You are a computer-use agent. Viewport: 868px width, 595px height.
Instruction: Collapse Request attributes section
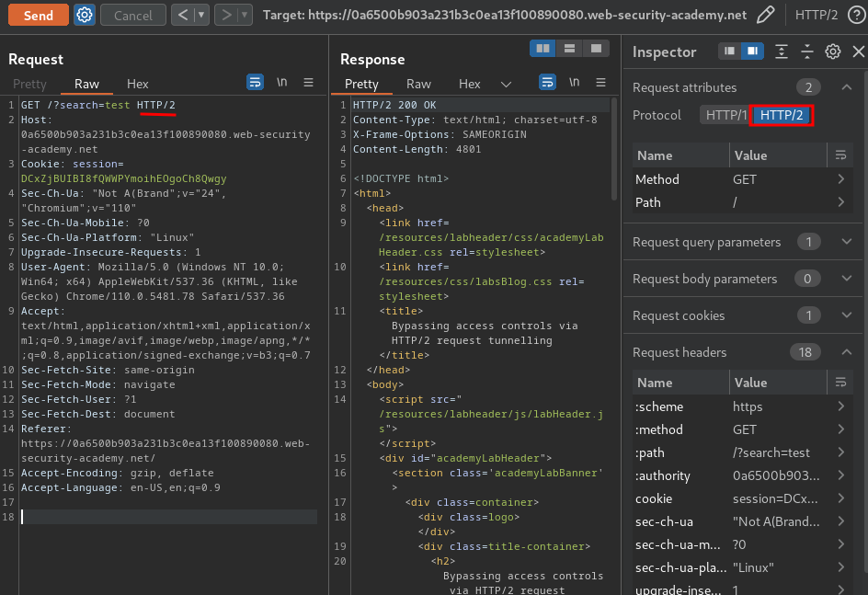[847, 86]
